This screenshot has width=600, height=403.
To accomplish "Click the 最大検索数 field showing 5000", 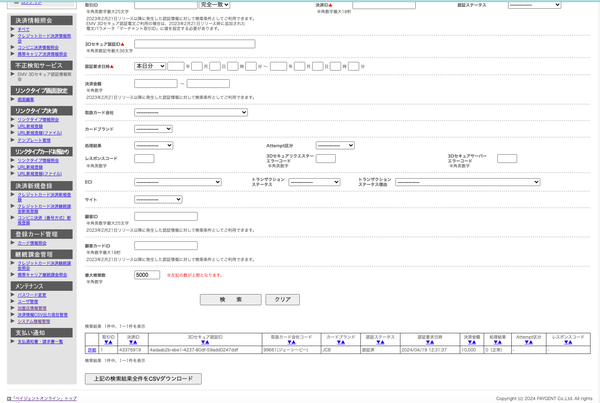I will point(147,275).
